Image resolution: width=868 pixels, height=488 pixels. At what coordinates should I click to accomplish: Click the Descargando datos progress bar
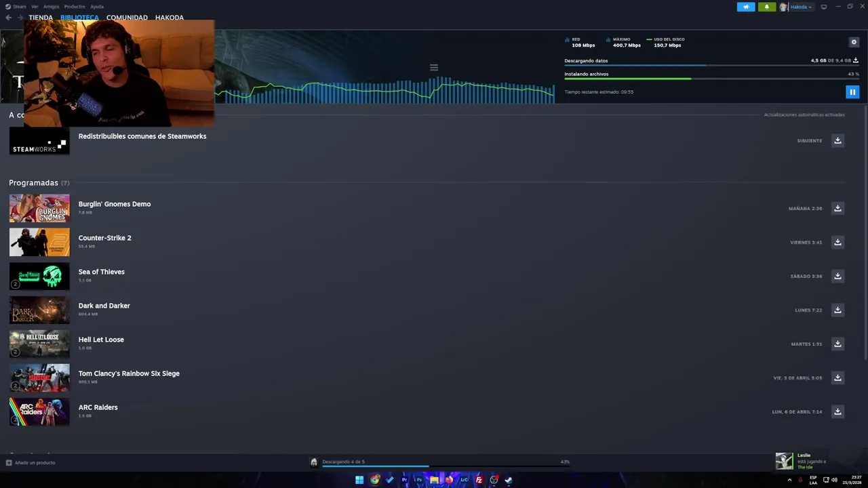711,65
